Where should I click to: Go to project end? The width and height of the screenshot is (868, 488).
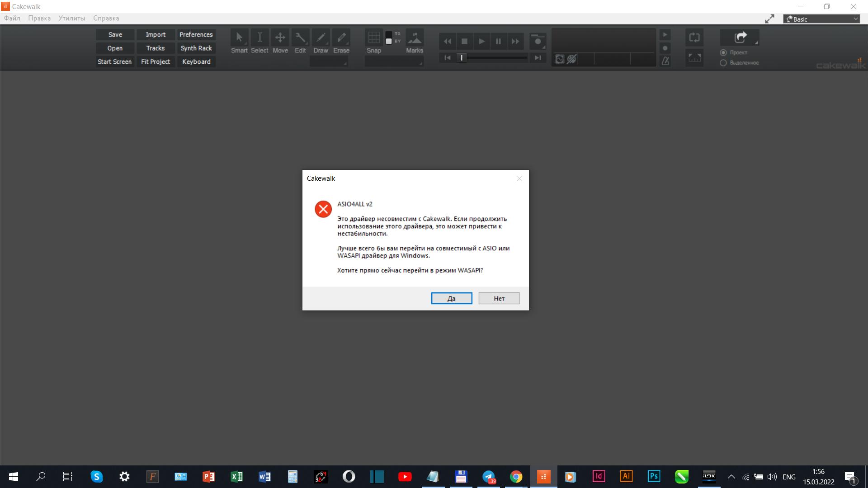click(538, 58)
